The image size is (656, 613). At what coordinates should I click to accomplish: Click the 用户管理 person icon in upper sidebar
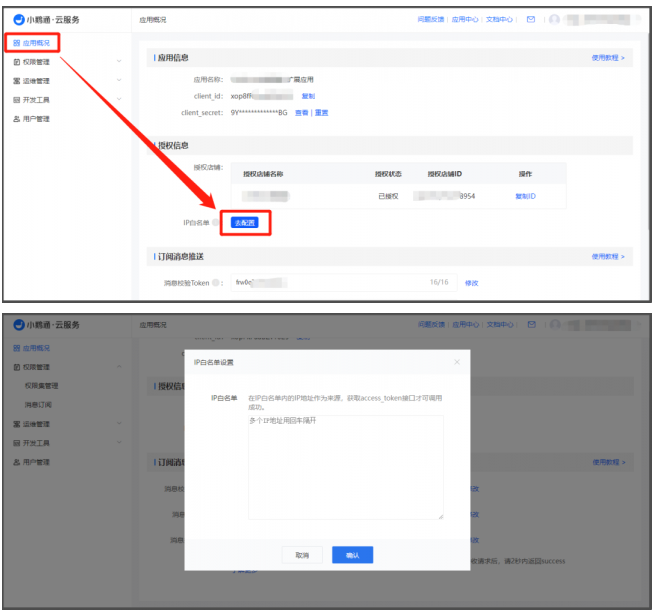16,119
